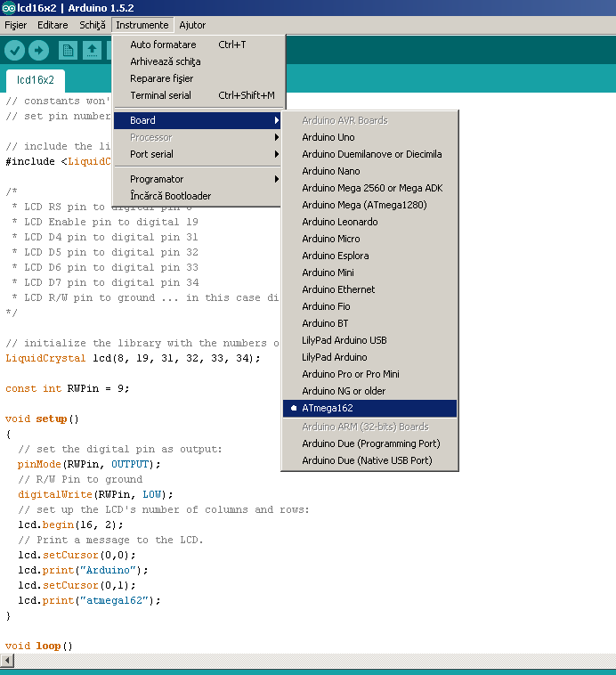Click the Verify checkmark toolbar icon
This screenshot has height=675, width=616.
click(14, 51)
